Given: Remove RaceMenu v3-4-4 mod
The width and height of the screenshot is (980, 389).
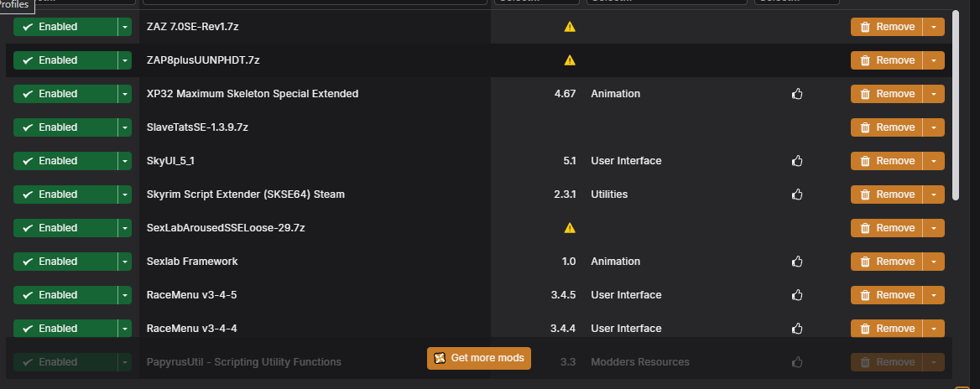Looking at the screenshot, I should point(887,329).
